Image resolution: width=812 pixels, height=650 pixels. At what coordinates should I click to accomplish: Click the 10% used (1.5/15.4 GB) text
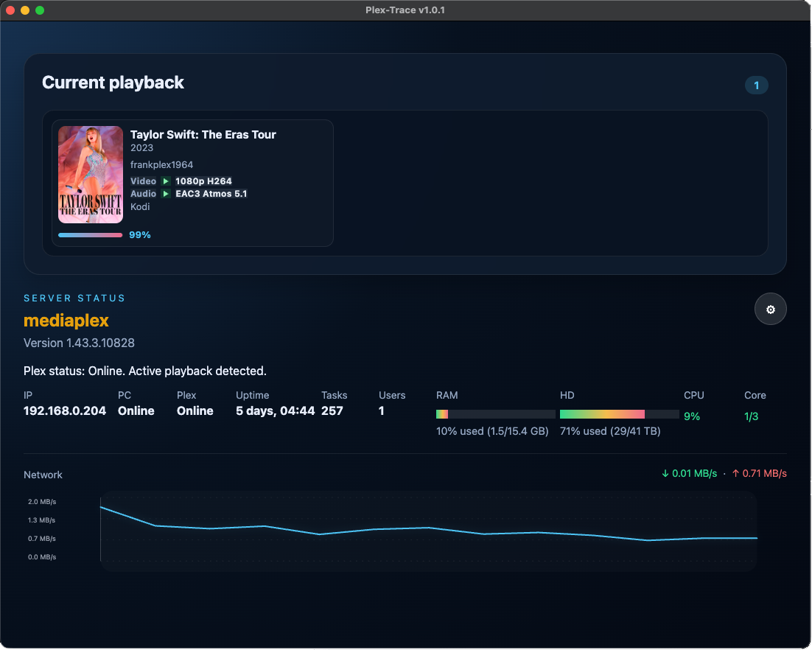492,431
